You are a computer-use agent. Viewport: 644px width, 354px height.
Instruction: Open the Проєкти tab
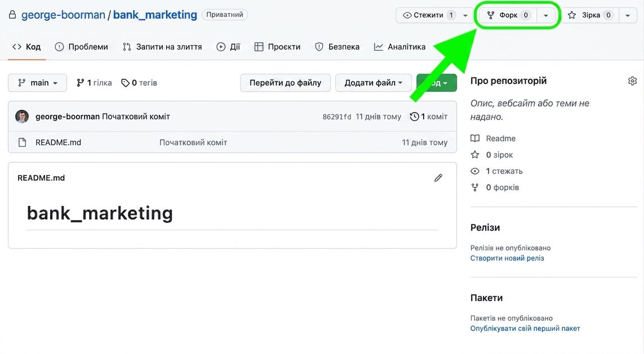pyautogui.click(x=277, y=47)
